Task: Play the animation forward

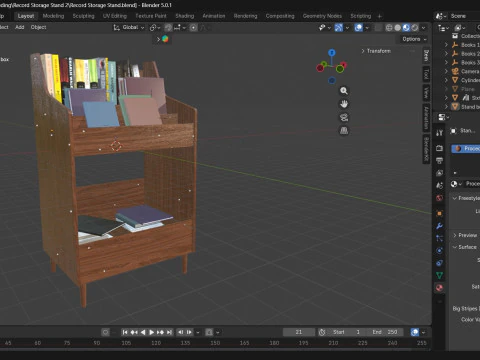Action: 152,332
